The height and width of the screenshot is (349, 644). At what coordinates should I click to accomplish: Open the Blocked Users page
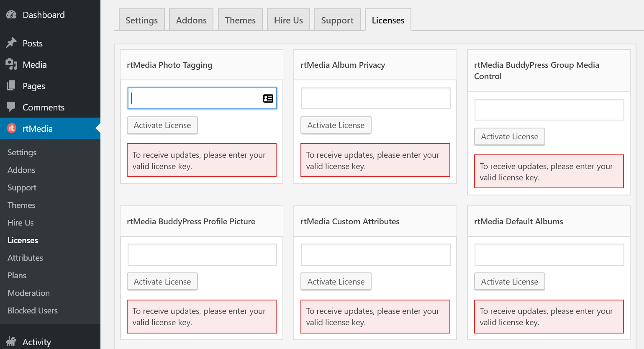[32, 311]
